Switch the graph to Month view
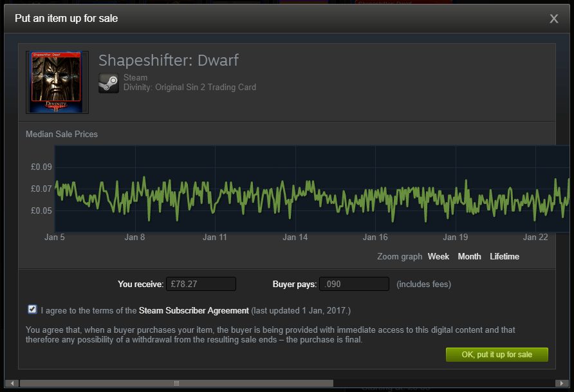The image size is (574, 392). 469,256
